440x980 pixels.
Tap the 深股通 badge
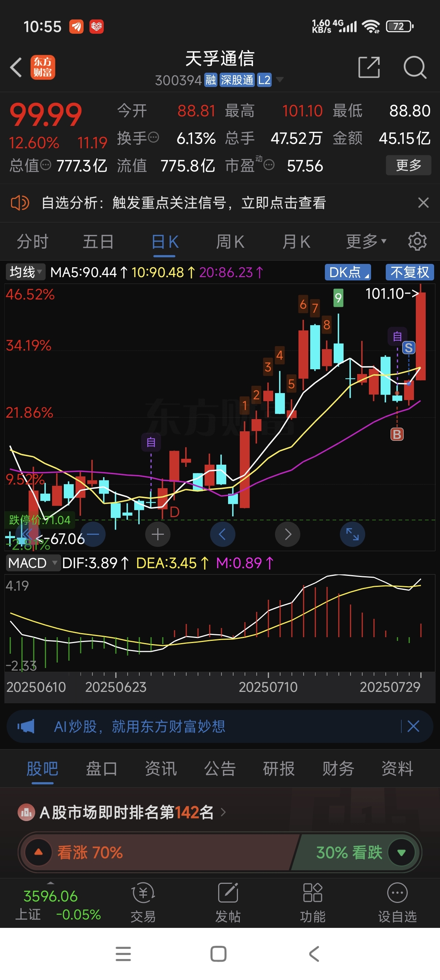[237, 80]
